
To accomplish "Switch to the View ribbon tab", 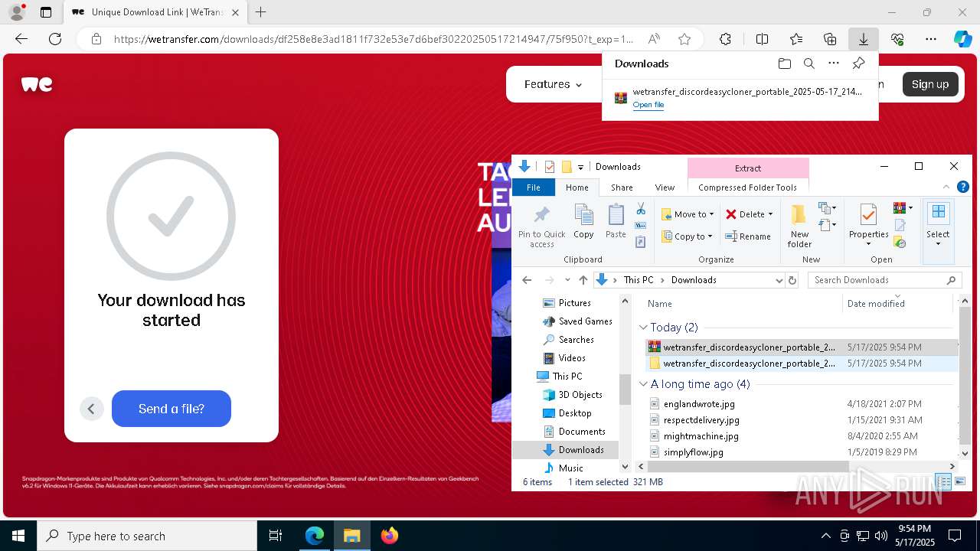I will coord(665,187).
